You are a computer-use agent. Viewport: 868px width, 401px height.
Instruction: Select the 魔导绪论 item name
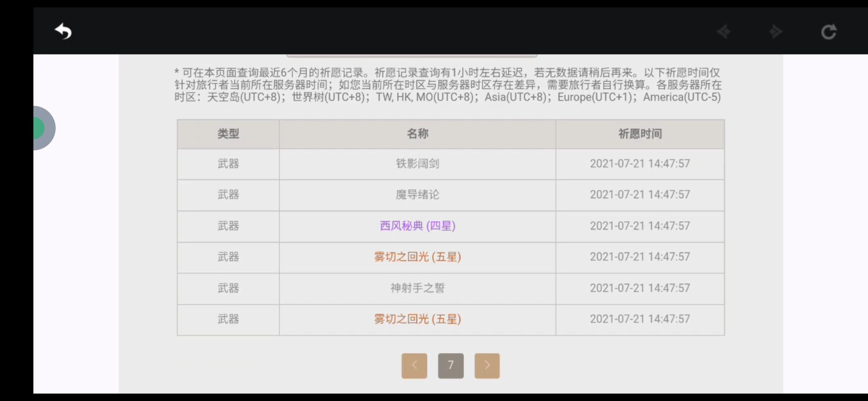[x=418, y=195]
